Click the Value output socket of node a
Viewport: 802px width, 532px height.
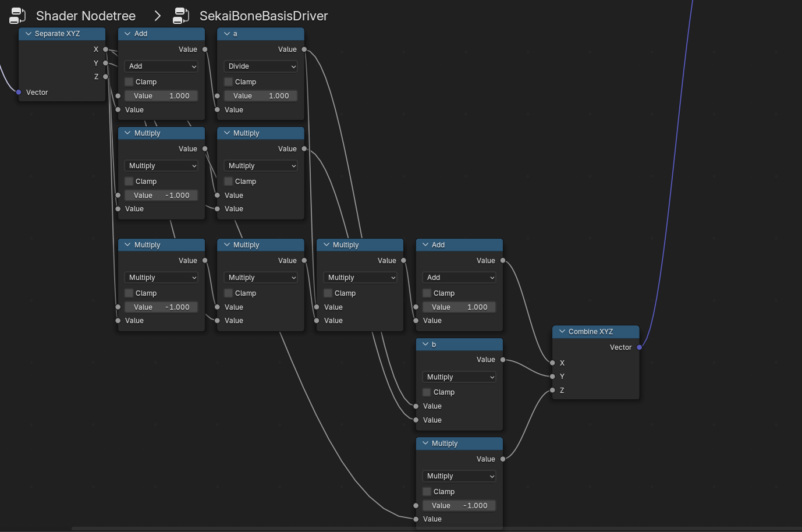[x=304, y=49]
